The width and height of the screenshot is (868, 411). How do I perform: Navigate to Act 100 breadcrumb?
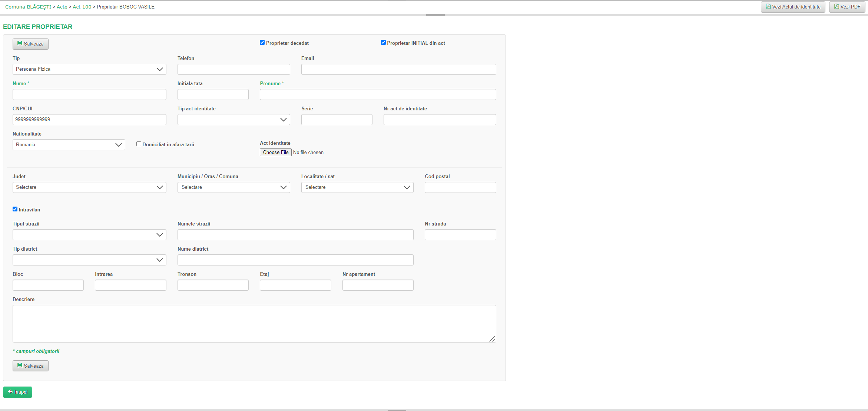pyautogui.click(x=82, y=7)
